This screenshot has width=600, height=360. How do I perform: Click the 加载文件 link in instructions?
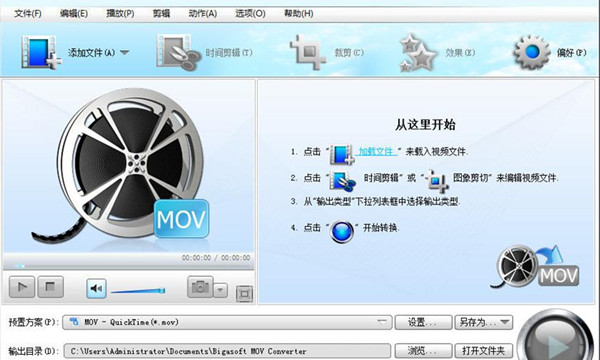[377, 151]
